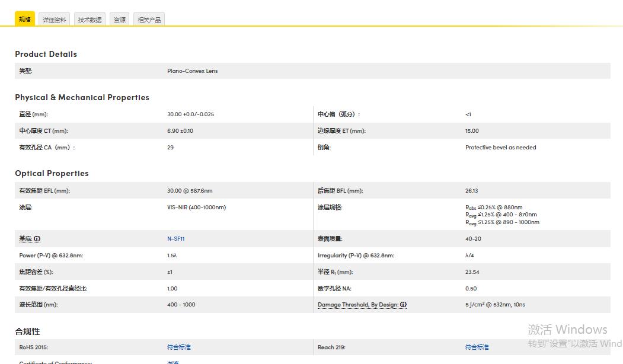
Task: Click the Protective bevel as needed value
Action: pos(500,148)
